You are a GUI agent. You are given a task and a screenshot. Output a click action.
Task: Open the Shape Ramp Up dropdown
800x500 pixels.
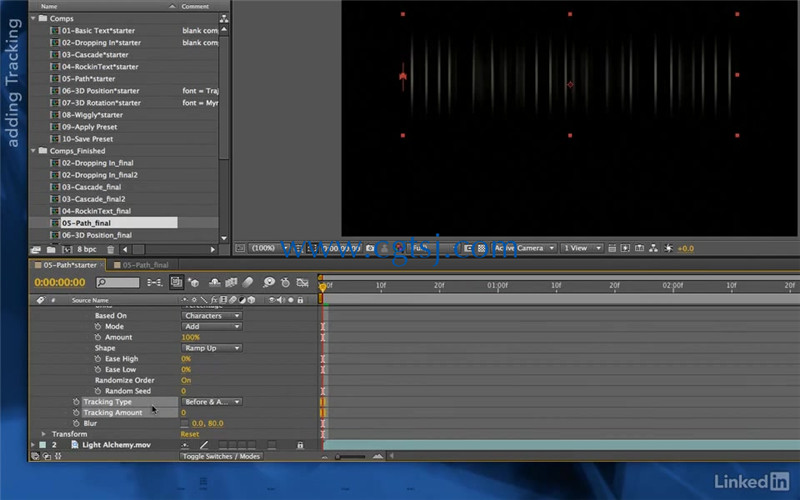212,348
